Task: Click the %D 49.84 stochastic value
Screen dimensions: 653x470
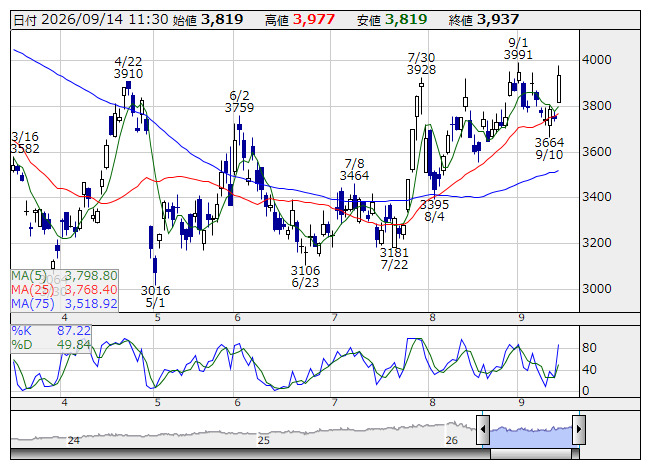Action: pos(51,344)
